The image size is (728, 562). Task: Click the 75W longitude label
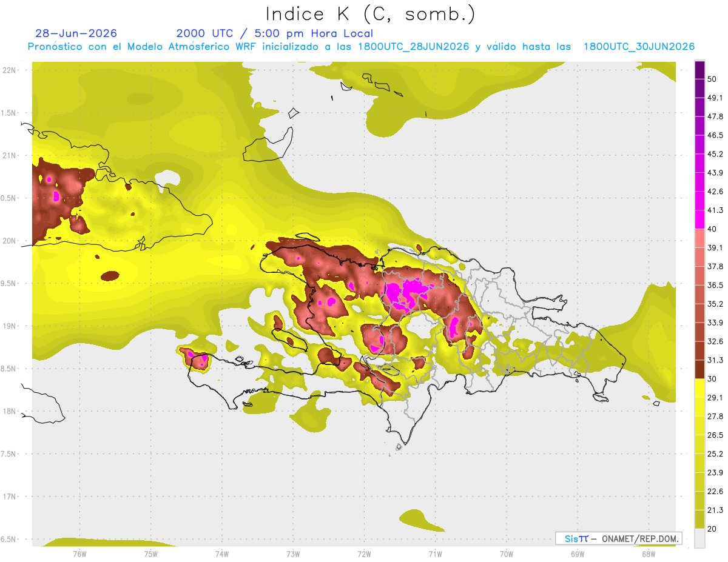click(150, 554)
